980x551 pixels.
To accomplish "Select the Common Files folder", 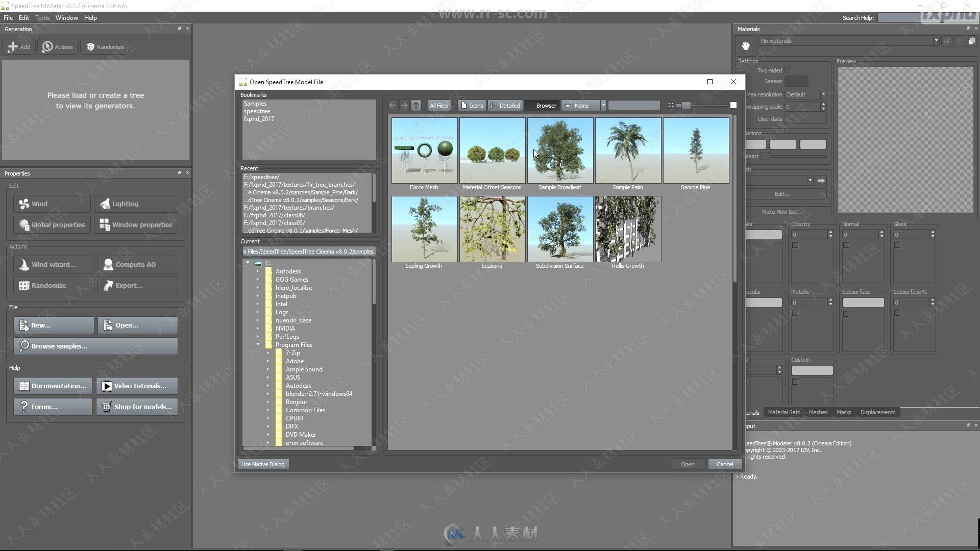I will coord(305,410).
